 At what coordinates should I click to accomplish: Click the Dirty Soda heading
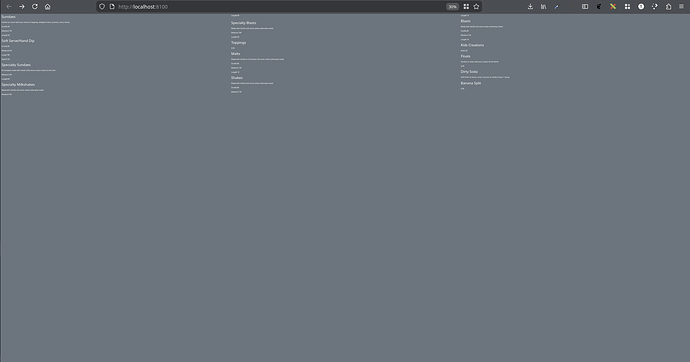coord(469,72)
